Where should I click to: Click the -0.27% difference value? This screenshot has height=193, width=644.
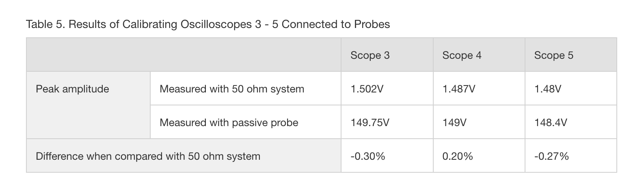(x=551, y=156)
